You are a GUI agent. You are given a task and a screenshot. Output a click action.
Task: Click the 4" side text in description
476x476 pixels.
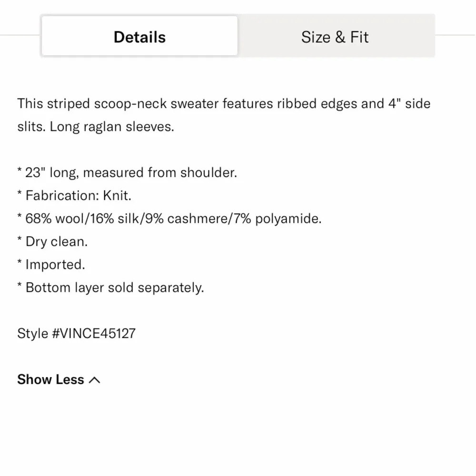pyautogui.click(x=407, y=104)
